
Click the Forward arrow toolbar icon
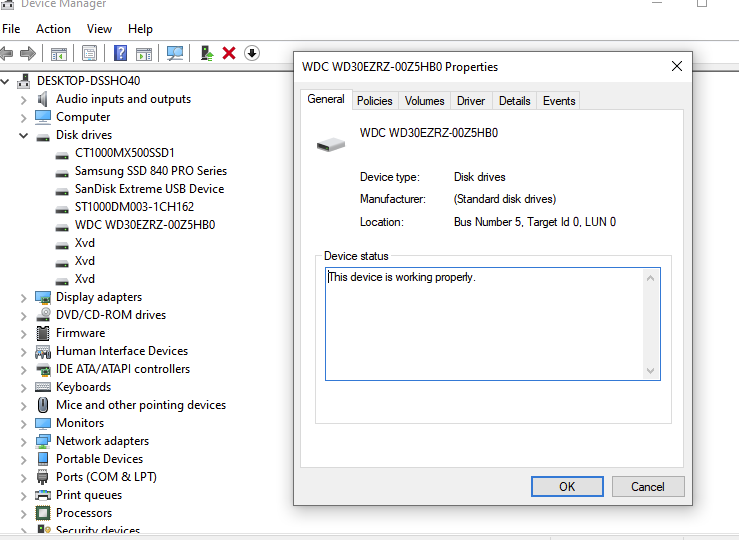pyautogui.click(x=28, y=53)
